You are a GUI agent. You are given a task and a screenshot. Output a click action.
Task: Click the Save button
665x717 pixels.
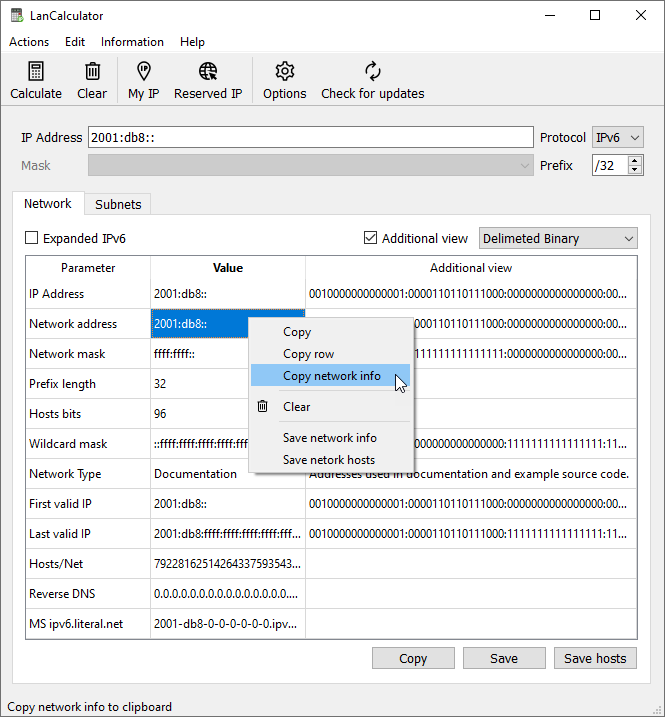[x=504, y=658]
